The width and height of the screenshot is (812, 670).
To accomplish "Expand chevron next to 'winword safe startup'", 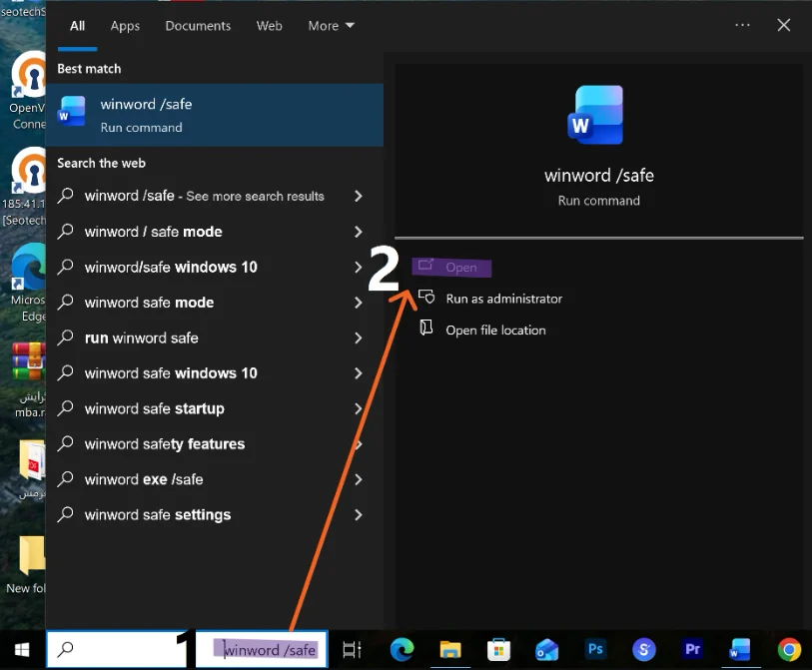I will pyautogui.click(x=358, y=408).
